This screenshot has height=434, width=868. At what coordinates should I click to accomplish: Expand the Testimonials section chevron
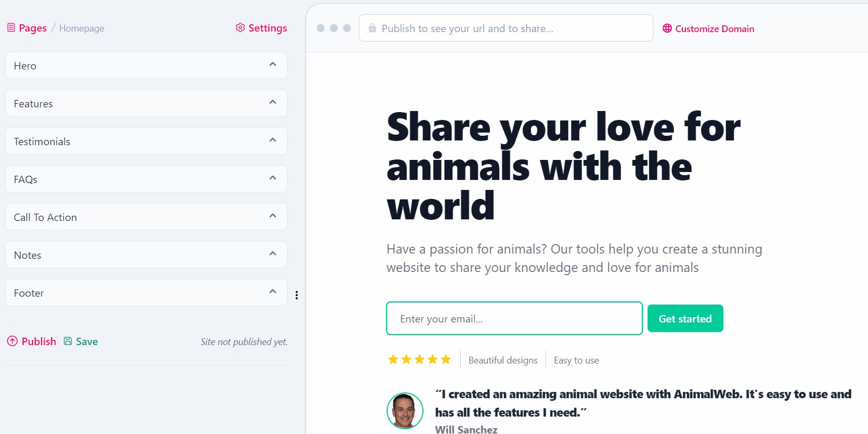coord(272,140)
